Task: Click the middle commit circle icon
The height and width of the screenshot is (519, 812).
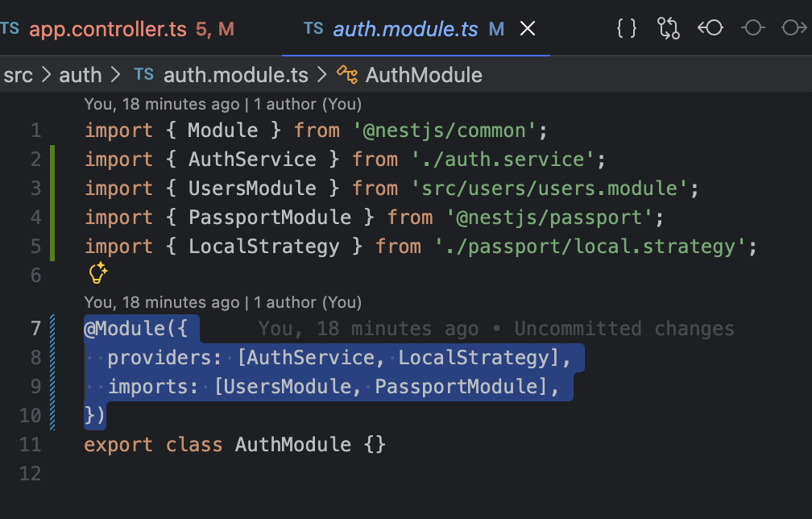Action: click(752, 29)
